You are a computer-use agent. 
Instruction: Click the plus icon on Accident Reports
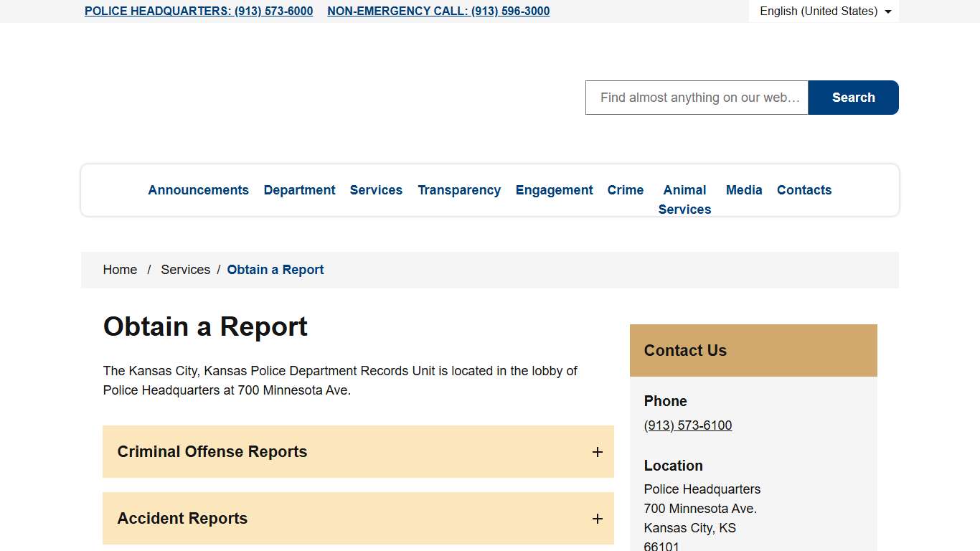click(x=597, y=519)
